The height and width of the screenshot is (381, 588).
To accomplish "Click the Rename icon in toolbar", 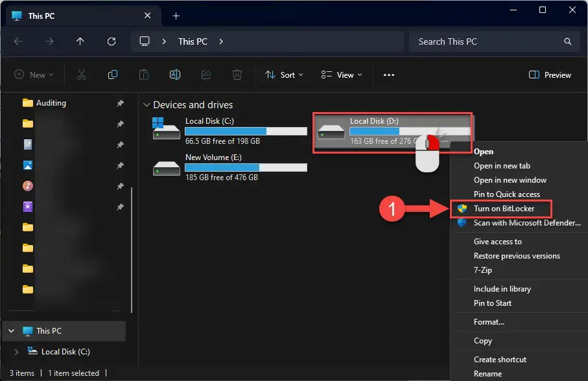I will coord(175,75).
